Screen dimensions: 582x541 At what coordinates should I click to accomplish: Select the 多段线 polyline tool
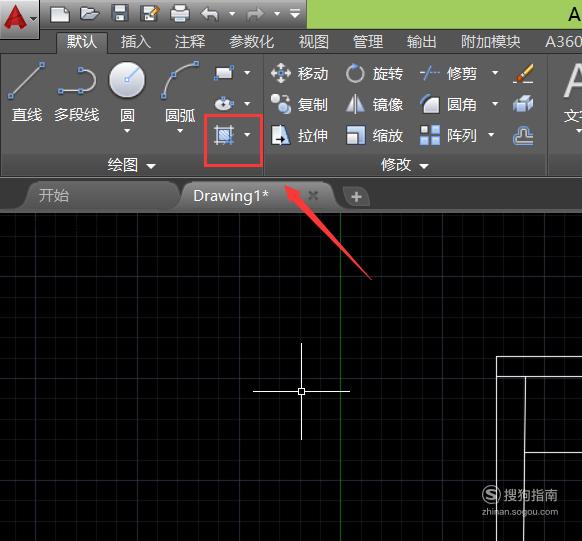click(x=77, y=91)
